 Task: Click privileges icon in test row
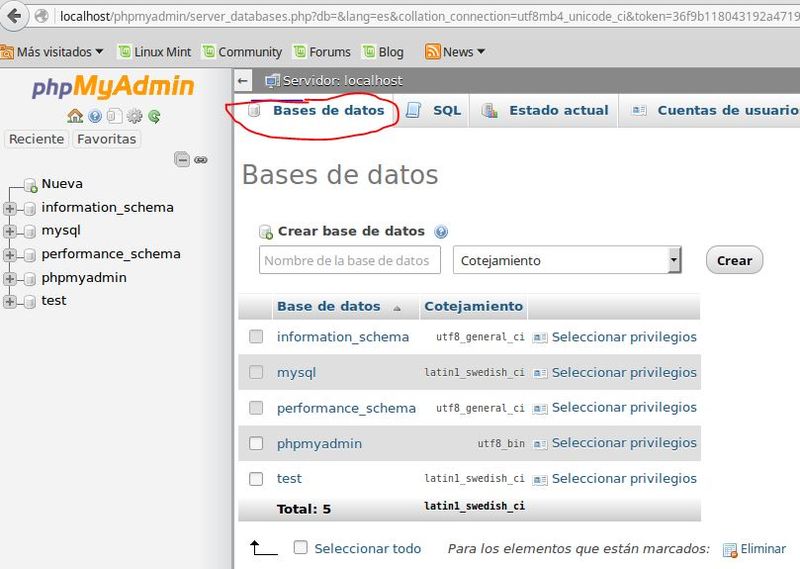point(540,480)
